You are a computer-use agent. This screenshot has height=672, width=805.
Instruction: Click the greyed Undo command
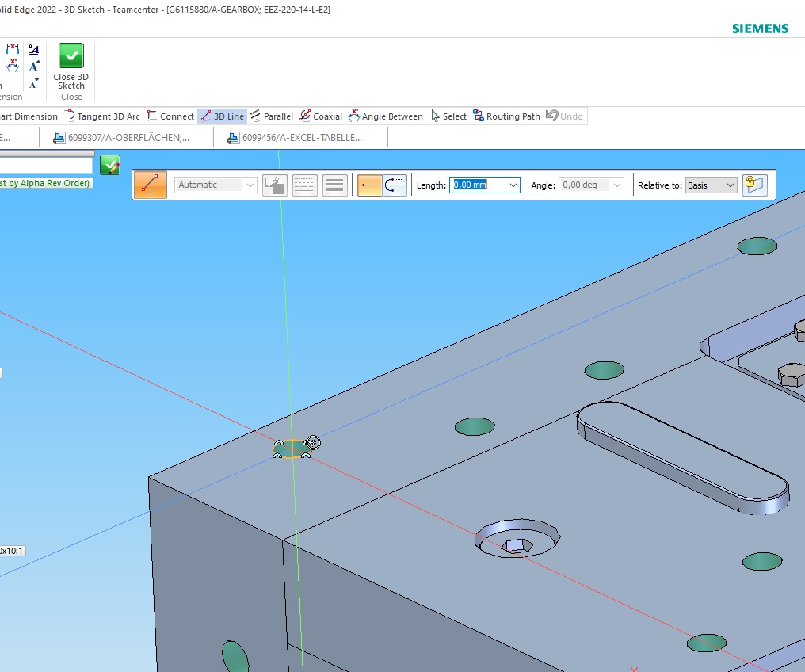pyautogui.click(x=565, y=116)
